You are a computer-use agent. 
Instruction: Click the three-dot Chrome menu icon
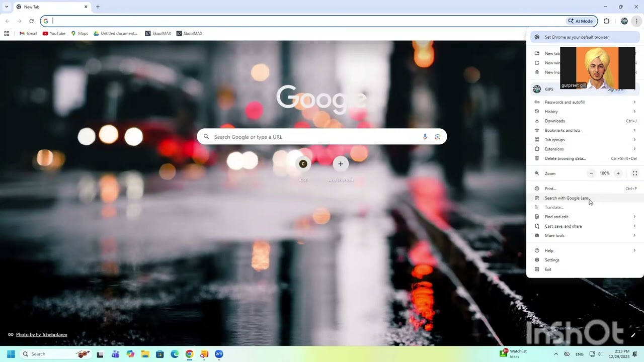(636, 21)
